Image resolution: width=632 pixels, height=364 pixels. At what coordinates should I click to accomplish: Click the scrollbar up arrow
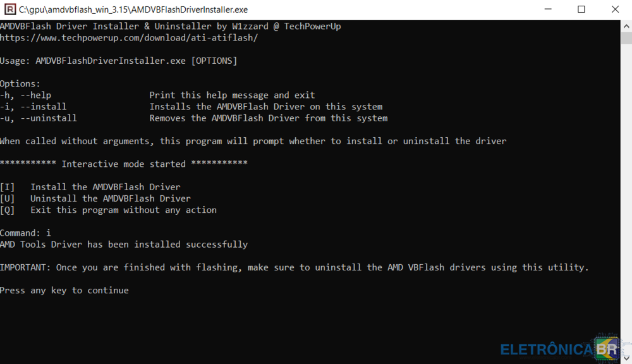tap(626, 25)
